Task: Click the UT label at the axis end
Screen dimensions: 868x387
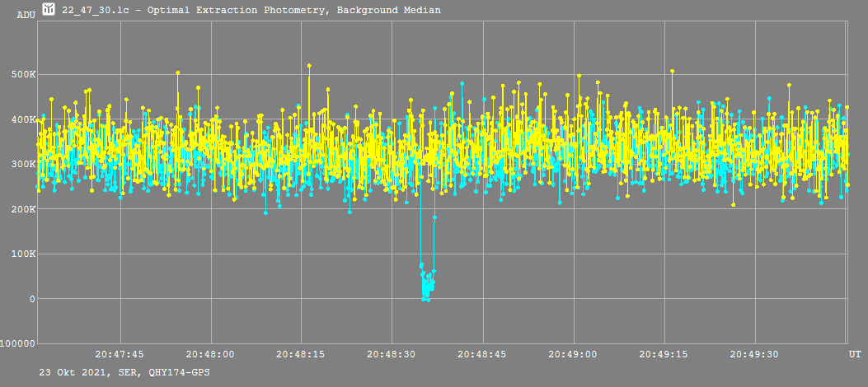Action: pyautogui.click(x=856, y=354)
